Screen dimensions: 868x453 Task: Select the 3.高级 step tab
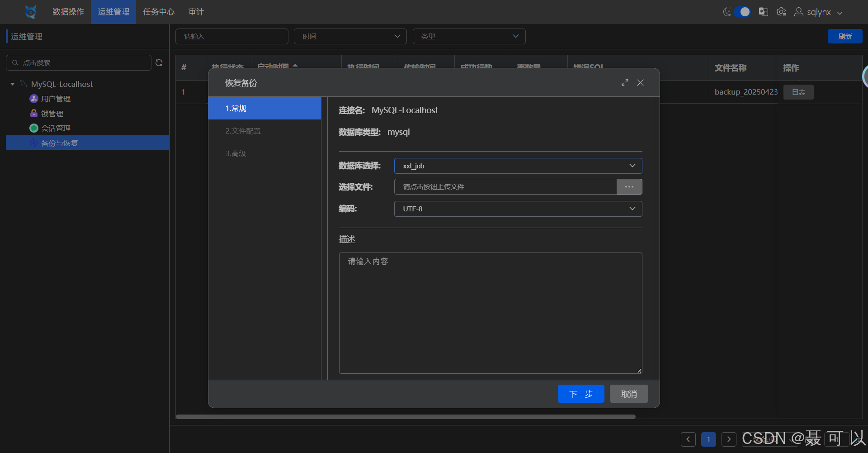pos(264,153)
